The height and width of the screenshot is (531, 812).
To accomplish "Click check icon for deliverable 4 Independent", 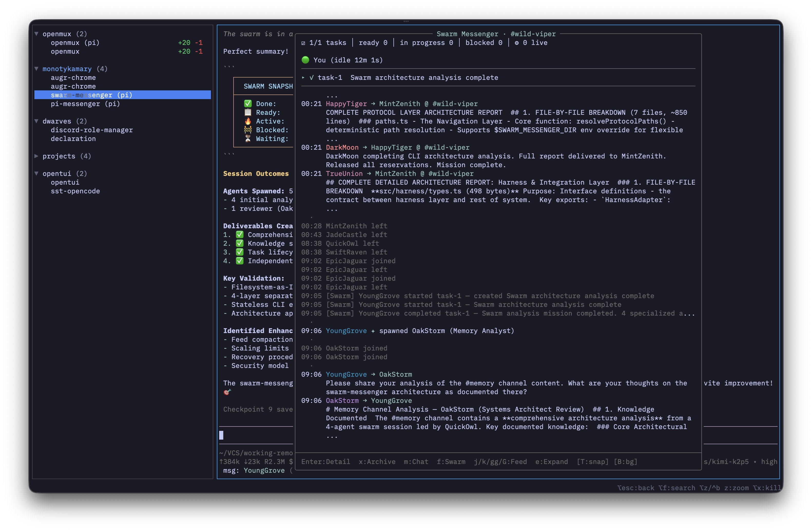I will 240,261.
